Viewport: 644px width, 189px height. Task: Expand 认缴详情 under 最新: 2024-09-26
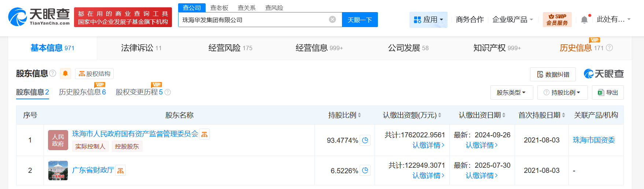click(482, 145)
